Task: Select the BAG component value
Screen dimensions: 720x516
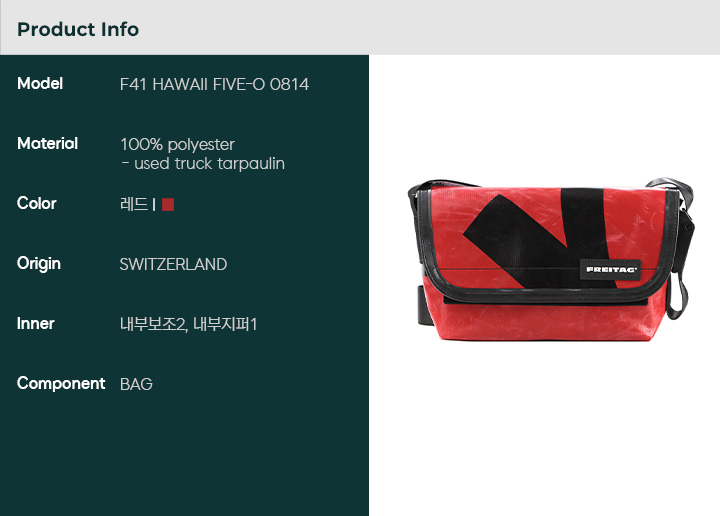Action: 136,384
